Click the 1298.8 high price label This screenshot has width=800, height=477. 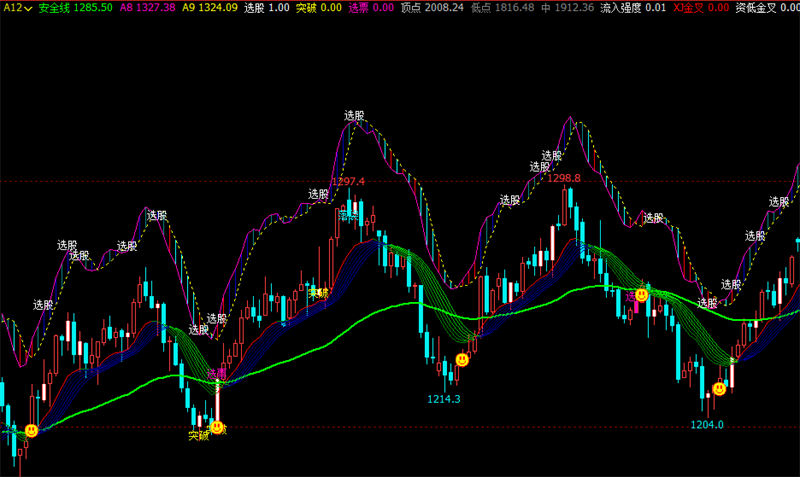(x=564, y=178)
